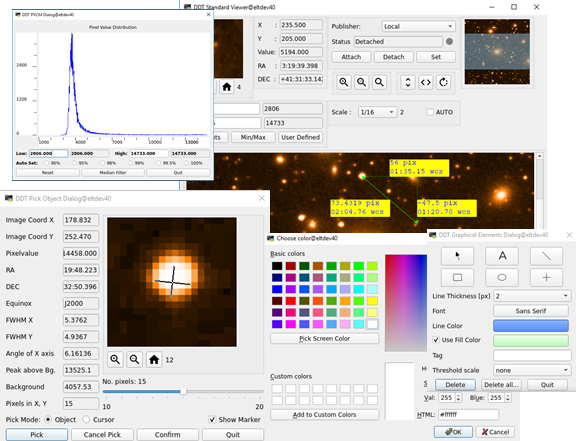This screenshot has height=441, width=581.
Task: Click the Attach button
Action: pyautogui.click(x=351, y=57)
